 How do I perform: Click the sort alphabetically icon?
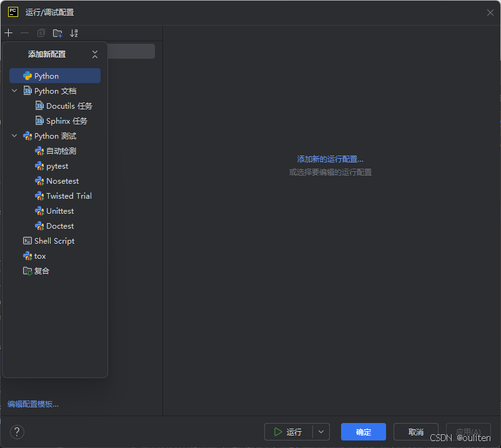pyautogui.click(x=74, y=33)
